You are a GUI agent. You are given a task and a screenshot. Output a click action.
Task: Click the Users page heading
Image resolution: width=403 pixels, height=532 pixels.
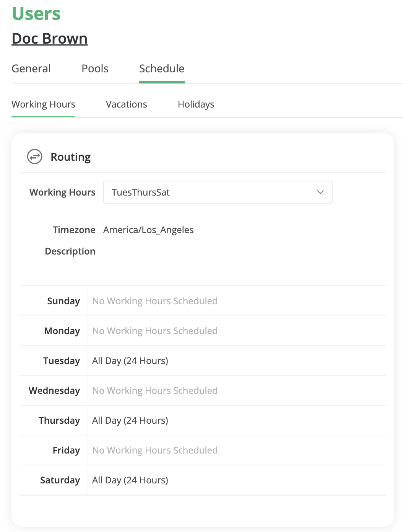(x=36, y=13)
